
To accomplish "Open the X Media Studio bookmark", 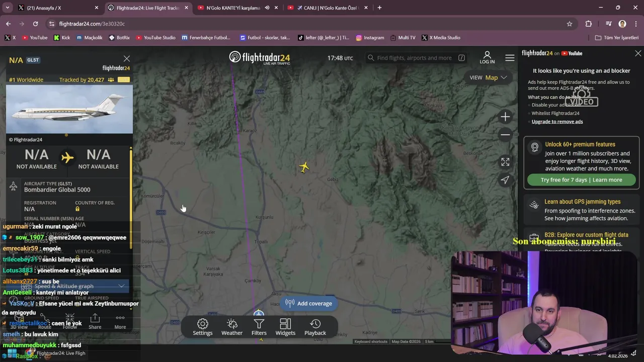I will [441, 38].
